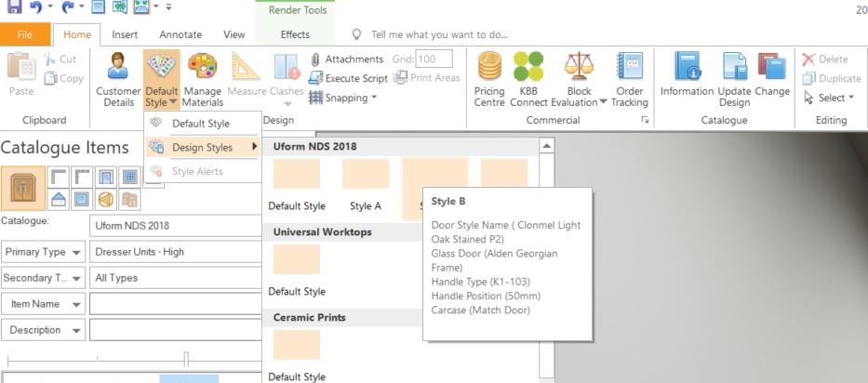Open Customer Details
Screen dimensions: 868x383
[118, 79]
